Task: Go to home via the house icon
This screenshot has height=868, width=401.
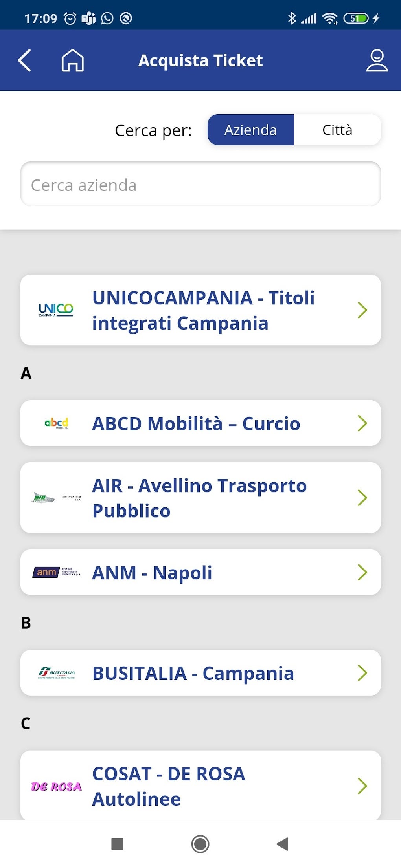Action: (73, 60)
